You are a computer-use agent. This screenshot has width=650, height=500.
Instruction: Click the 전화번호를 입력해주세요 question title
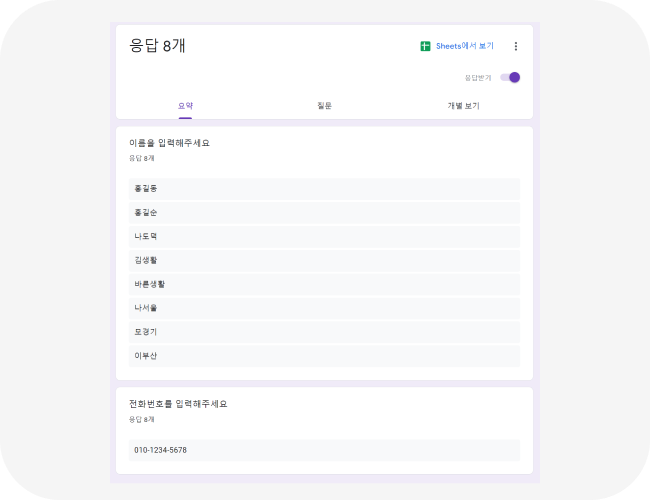tap(178, 404)
